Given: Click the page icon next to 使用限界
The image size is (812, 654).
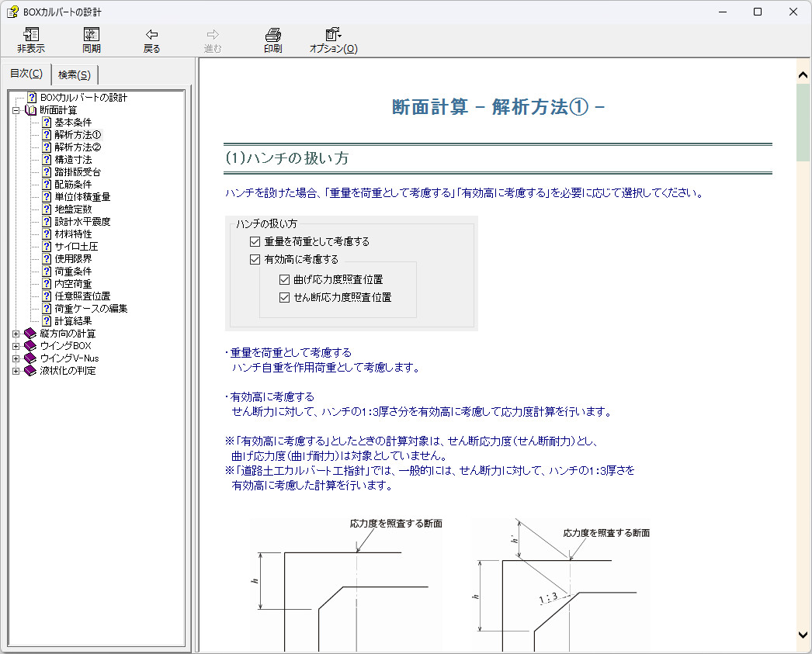Looking at the screenshot, I should coord(47,258).
